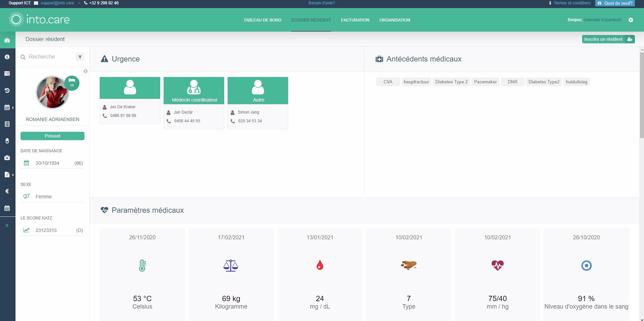Click the stool type icon
The width and height of the screenshot is (644, 321).
click(x=409, y=265)
